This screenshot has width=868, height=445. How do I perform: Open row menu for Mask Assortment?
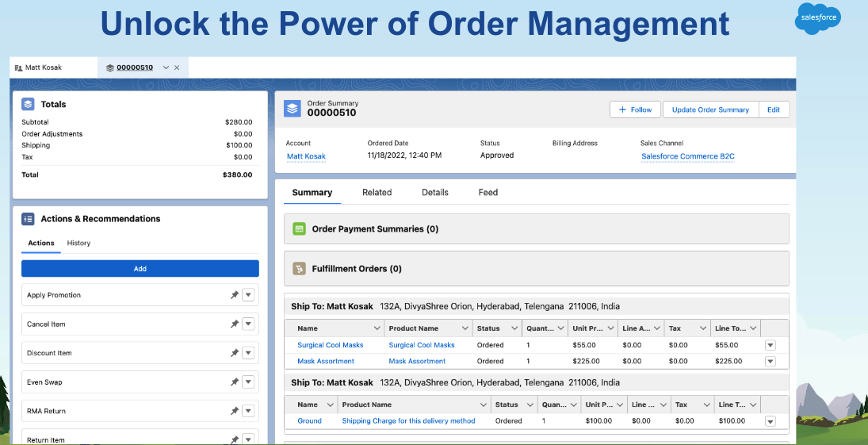pos(770,362)
